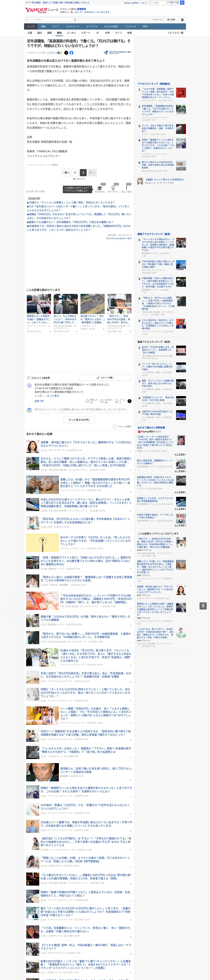Screen dimensions: 210x980
Task: Open マイページ link
Action: (x=157, y=20)
